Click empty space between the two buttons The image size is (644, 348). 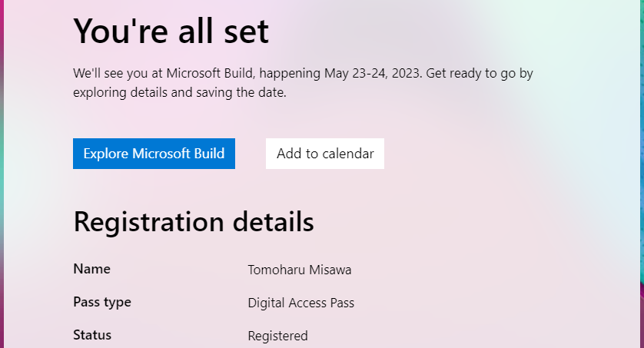(x=251, y=154)
